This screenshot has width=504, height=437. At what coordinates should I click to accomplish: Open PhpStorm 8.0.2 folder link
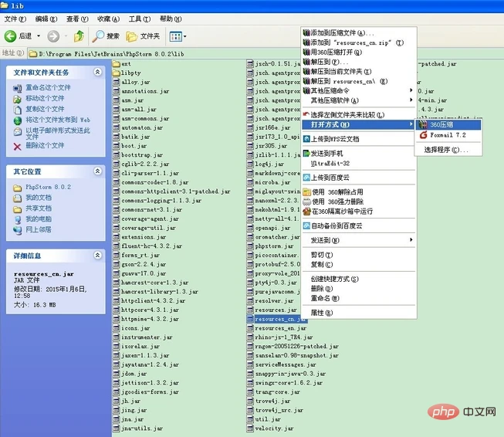(48, 187)
